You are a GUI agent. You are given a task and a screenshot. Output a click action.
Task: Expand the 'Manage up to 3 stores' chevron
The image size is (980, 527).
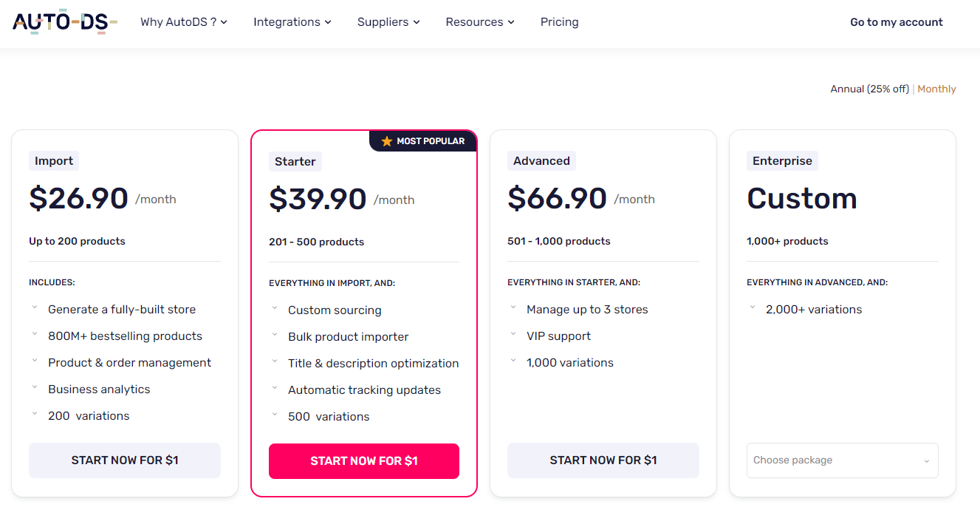pyautogui.click(x=513, y=307)
